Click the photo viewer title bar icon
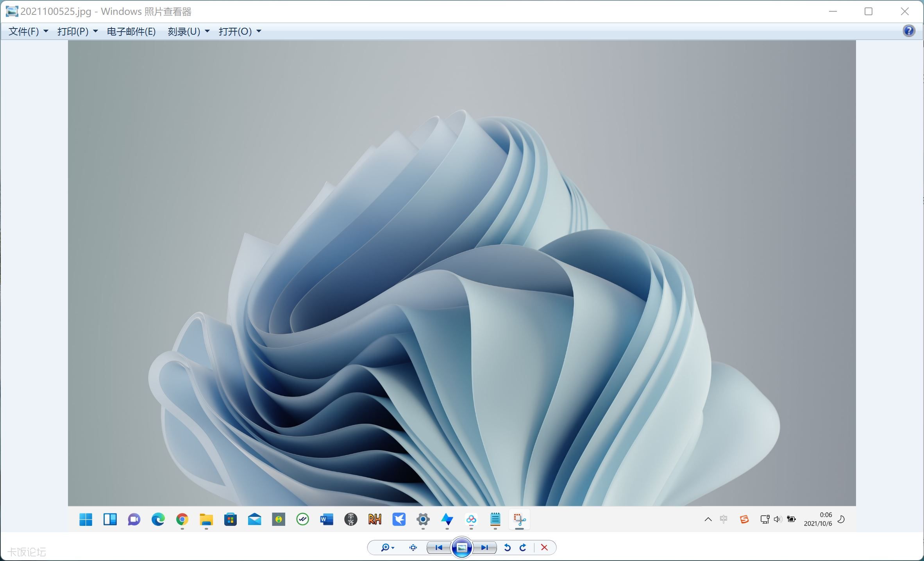Viewport: 924px width, 561px height. pos(12,11)
